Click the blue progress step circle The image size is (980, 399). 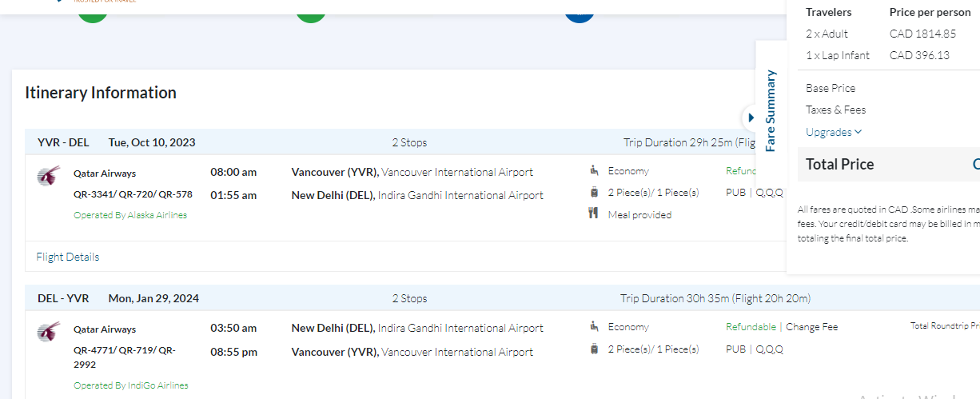tap(580, 14)
